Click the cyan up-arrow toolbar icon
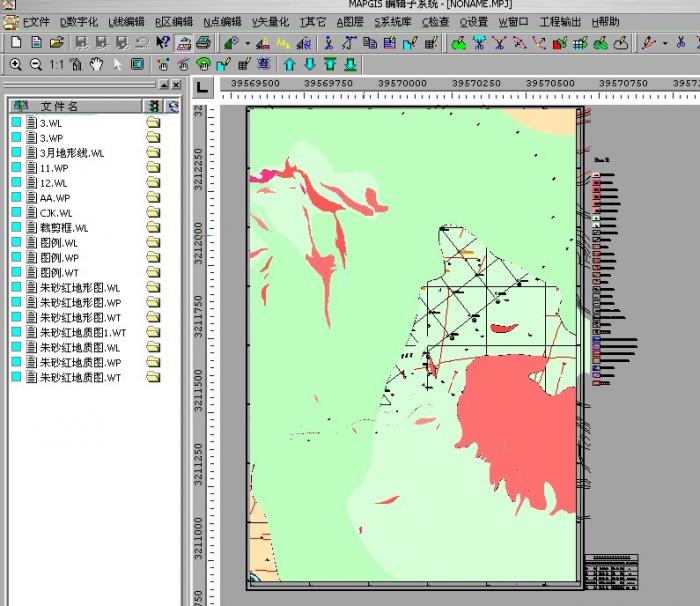Screen dimensions: 700x606 [x=290, y=65]
